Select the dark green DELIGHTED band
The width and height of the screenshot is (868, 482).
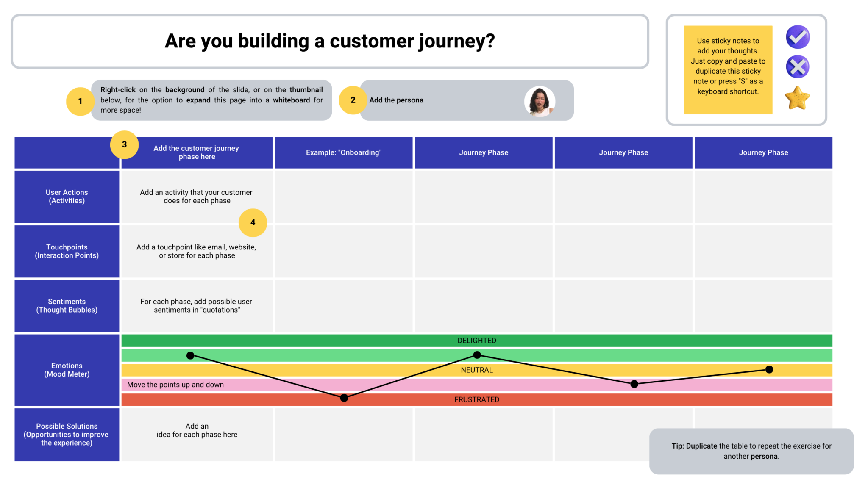pyautogui.click(x=476, y=341)
